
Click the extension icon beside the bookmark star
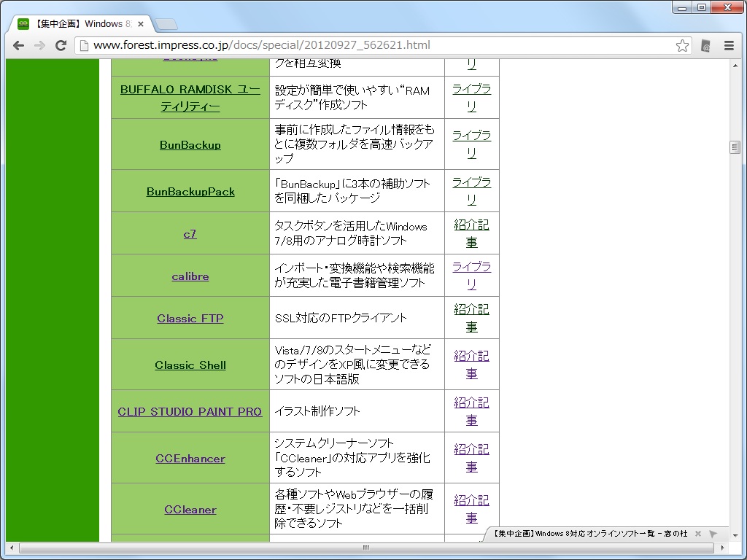705,45
